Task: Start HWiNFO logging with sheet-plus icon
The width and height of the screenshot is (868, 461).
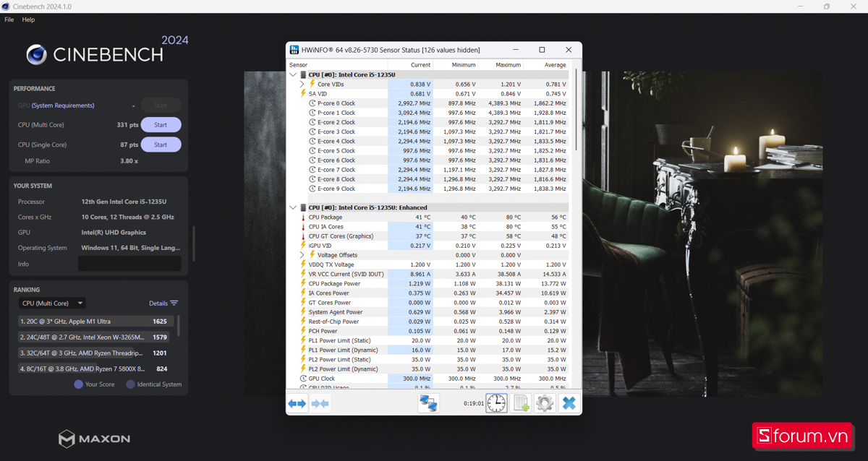Action: tap(521, 403)
